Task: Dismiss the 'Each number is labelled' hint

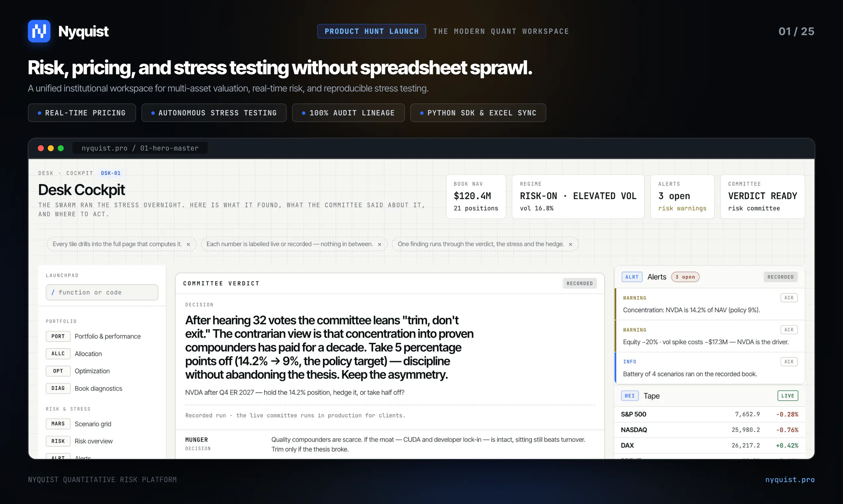Action: [379, 244]
